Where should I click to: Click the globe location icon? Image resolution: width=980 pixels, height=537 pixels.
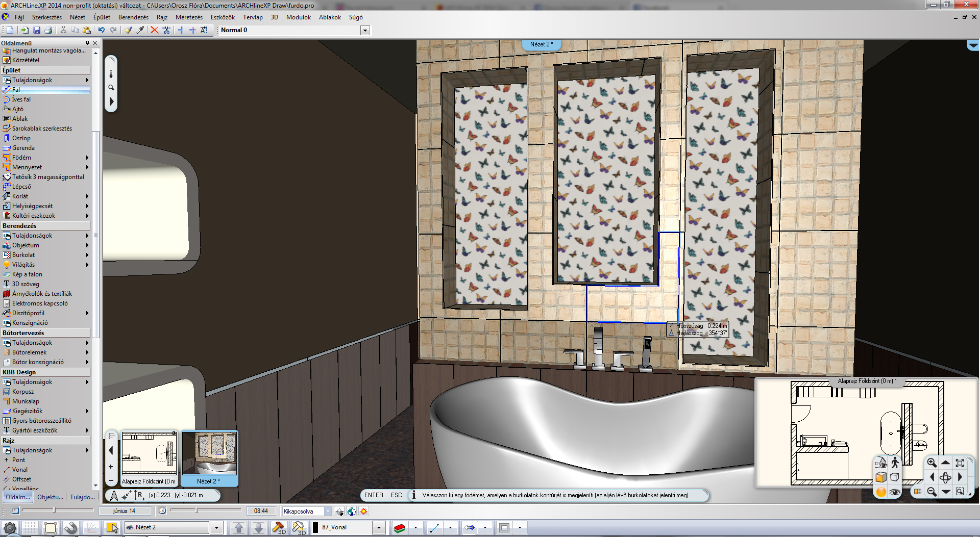point(351,511)
